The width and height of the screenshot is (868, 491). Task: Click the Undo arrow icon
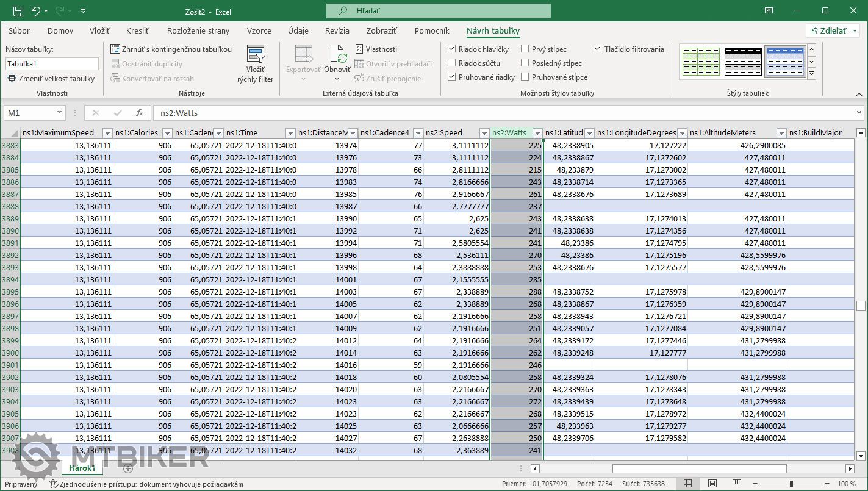tap(36, 11)
